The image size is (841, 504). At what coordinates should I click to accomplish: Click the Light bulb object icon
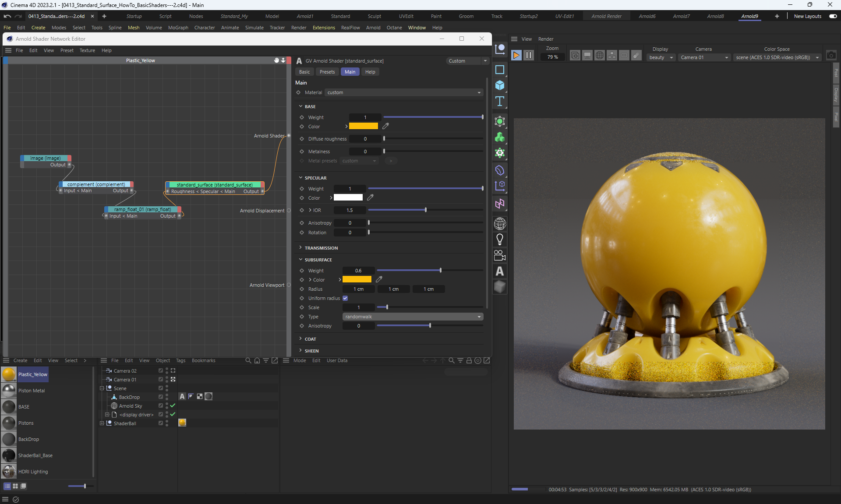[x=500, y=239]
